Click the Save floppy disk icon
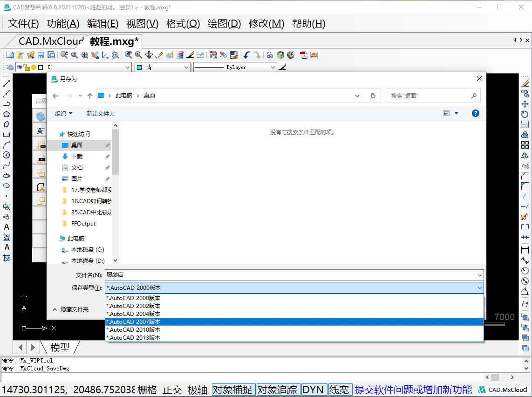This screenshot has height=397, width=532. click(x=41, y=55)
